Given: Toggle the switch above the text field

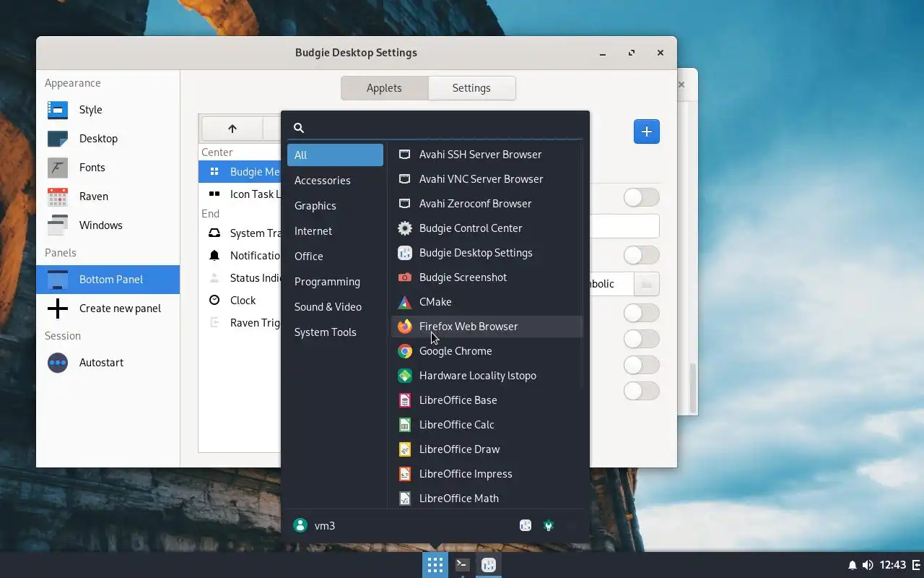Looking at the screenshot, I should click(641, 197).
